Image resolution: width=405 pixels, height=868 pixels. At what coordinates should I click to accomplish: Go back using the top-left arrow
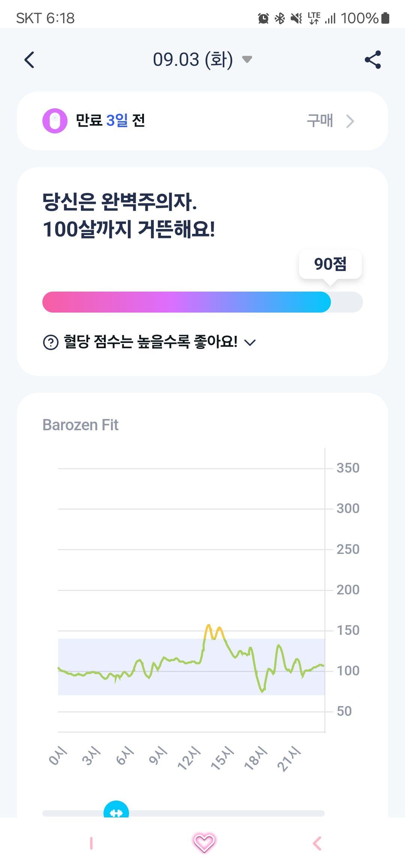[29, 60]
